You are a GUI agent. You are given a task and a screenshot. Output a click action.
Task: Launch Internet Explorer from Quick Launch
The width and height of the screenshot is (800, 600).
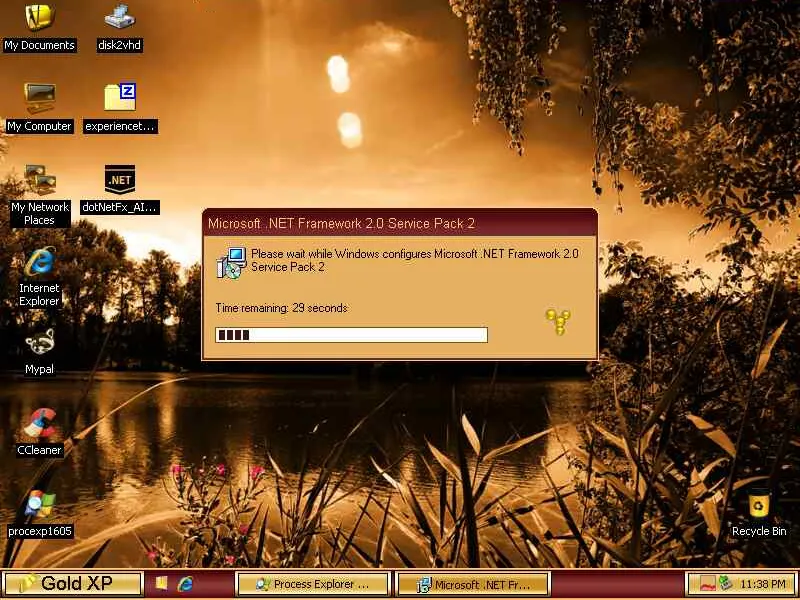click(185, 584)
